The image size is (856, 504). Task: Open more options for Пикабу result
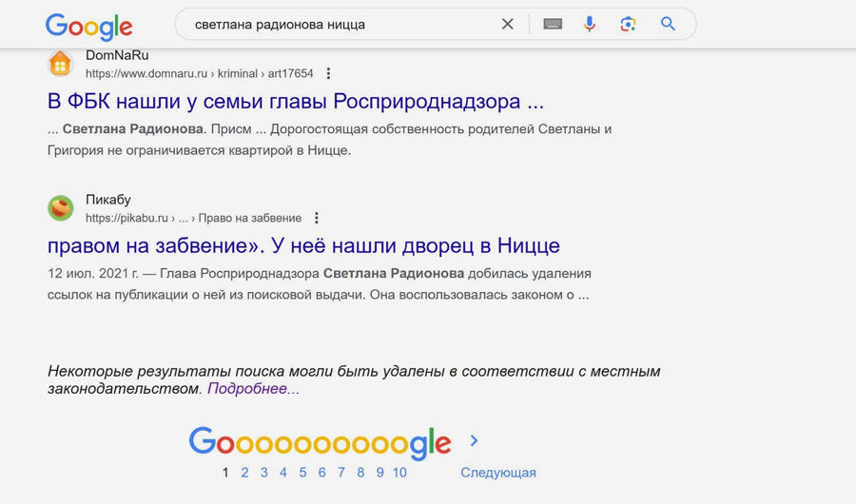(x=316, y=218)
